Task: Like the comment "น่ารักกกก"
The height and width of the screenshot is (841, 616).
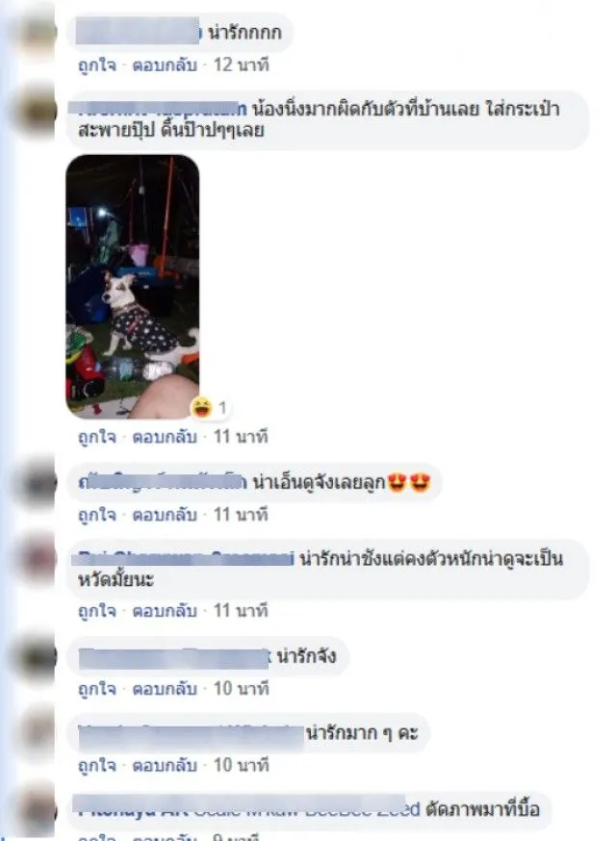Action: [x=97, y=65]
